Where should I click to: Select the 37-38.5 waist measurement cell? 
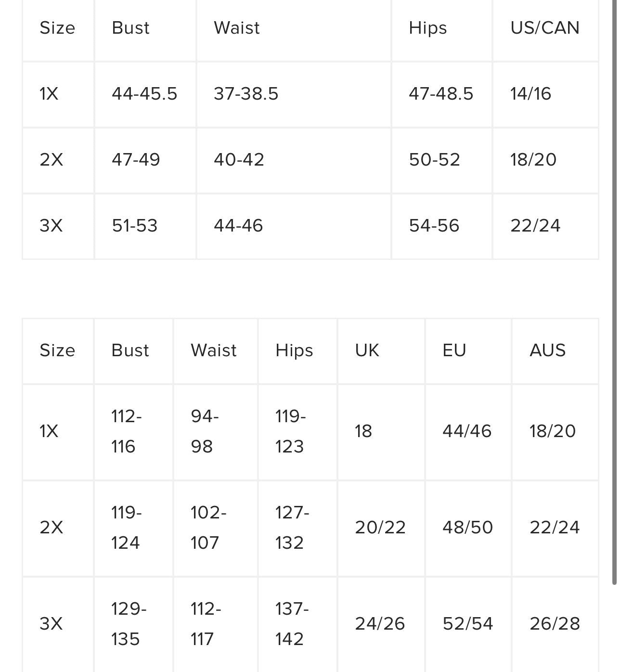point(246,93)
